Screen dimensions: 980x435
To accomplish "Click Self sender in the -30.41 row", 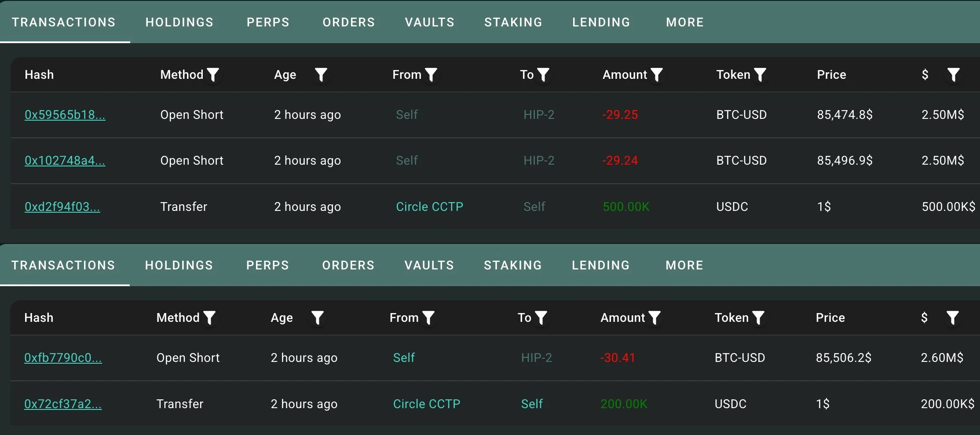I will (404, 358).
